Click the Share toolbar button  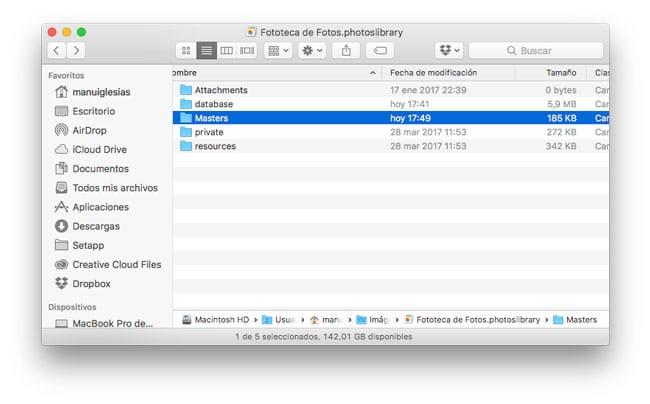click(346, 51)
